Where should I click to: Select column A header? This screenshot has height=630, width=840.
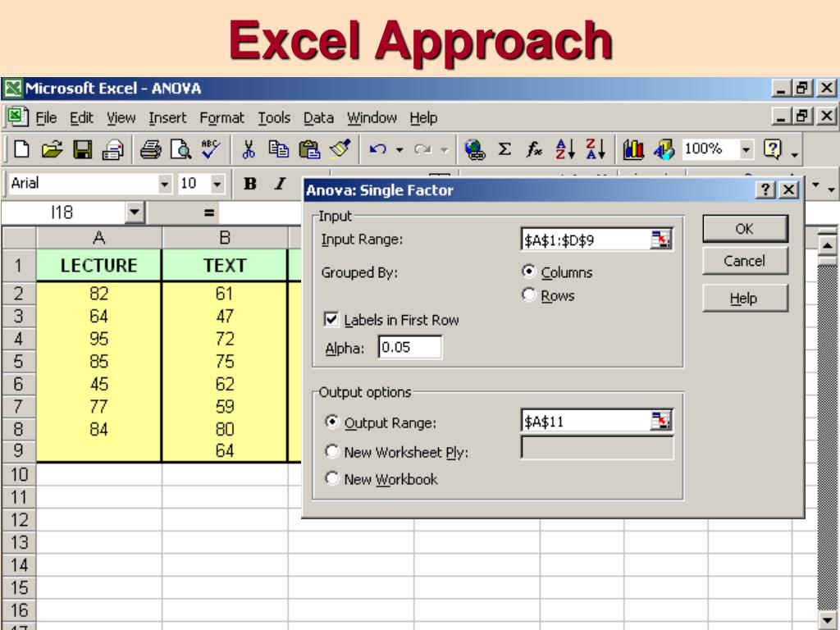click(98, 237)
